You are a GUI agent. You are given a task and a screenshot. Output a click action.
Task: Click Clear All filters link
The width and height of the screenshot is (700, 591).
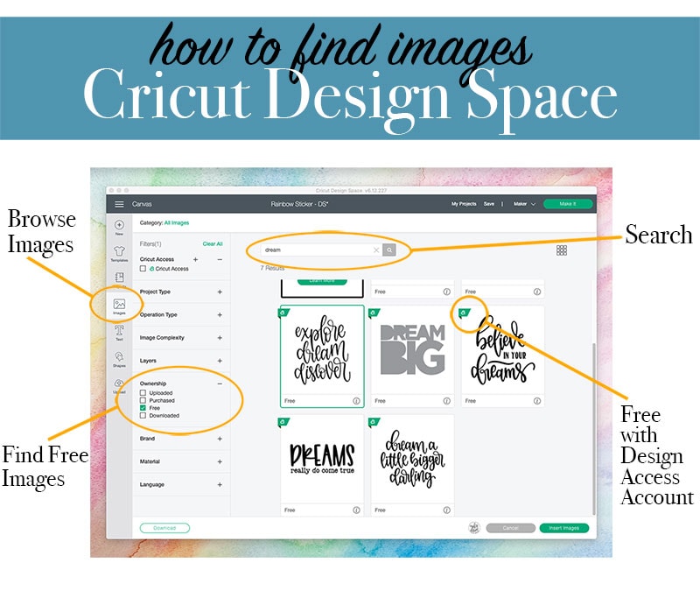(213, 244)
